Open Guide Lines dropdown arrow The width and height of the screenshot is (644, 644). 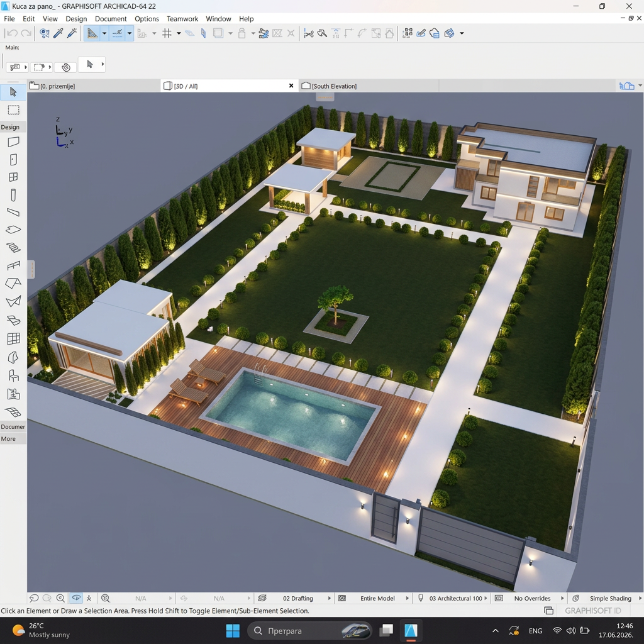pos(104,33)
